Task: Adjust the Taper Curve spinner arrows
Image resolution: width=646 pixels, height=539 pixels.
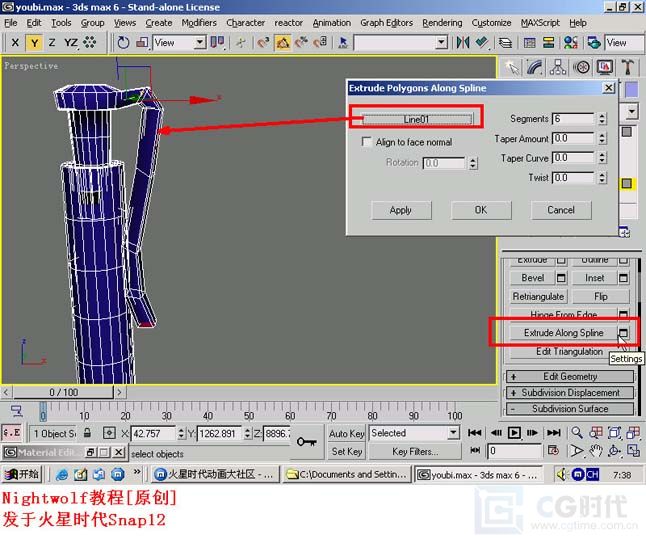Action: 602,158
